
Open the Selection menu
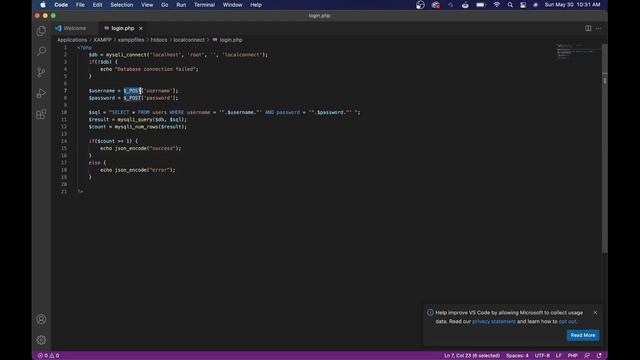coord(122,5)
